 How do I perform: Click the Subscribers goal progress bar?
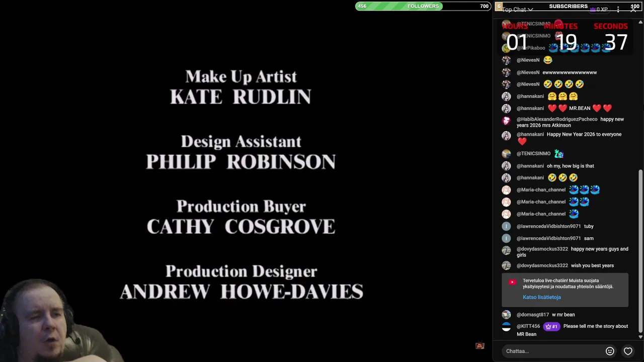click(x=568, y=6)
